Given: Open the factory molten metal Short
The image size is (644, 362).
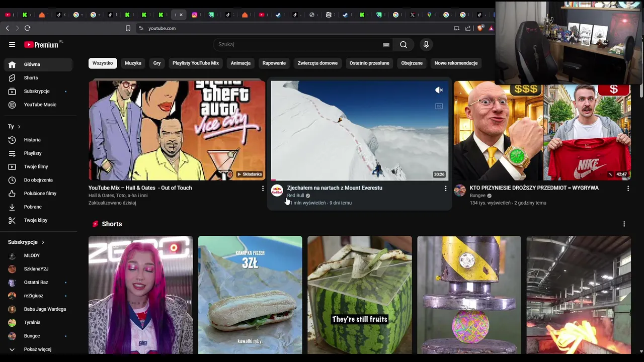Looking at the screenshot, I should tap(579, 295).
